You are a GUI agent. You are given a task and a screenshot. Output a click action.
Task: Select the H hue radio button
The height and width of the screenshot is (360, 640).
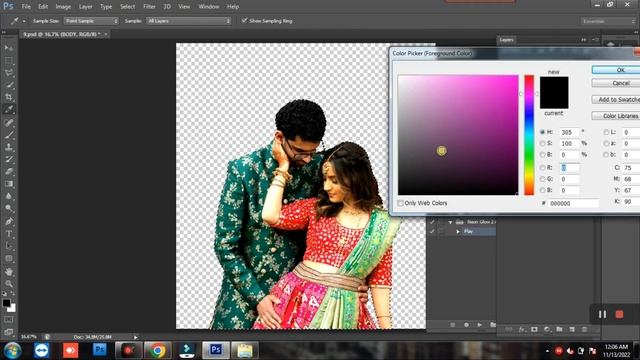click(542, 132)
